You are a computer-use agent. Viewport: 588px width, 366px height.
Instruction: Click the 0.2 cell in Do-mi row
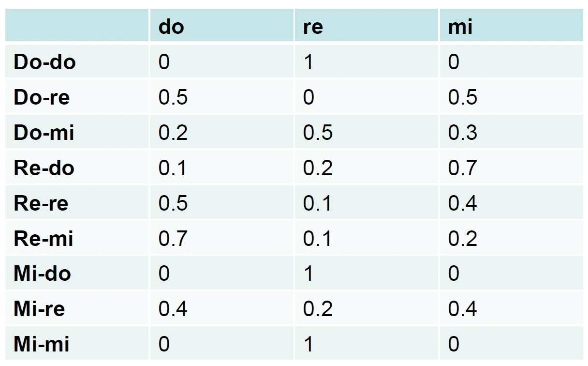point(173,133)
